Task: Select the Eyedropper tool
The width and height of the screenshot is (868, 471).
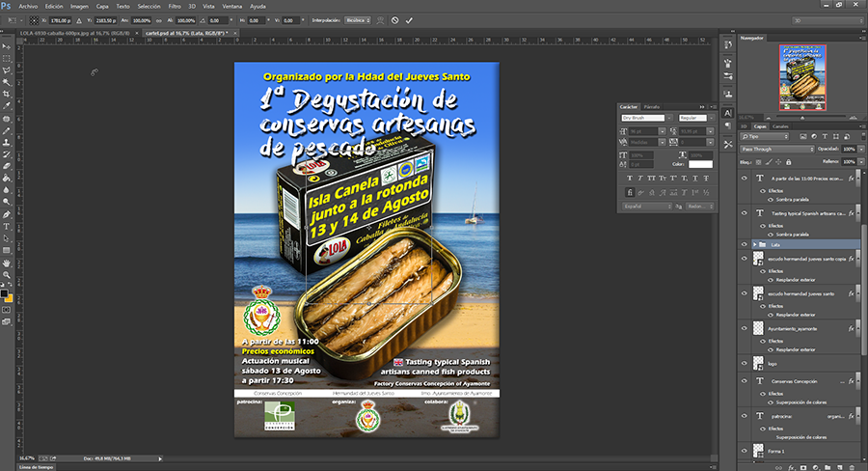Action: point(7,106)
